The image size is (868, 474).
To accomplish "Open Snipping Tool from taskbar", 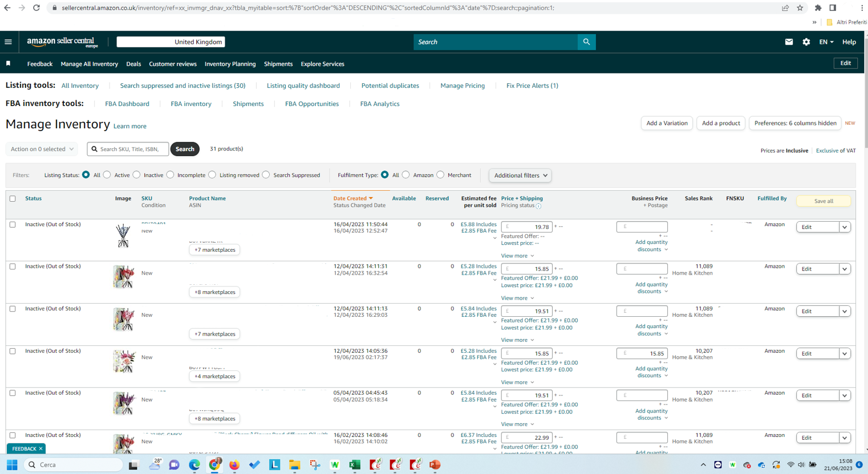I will click(315, 465).
